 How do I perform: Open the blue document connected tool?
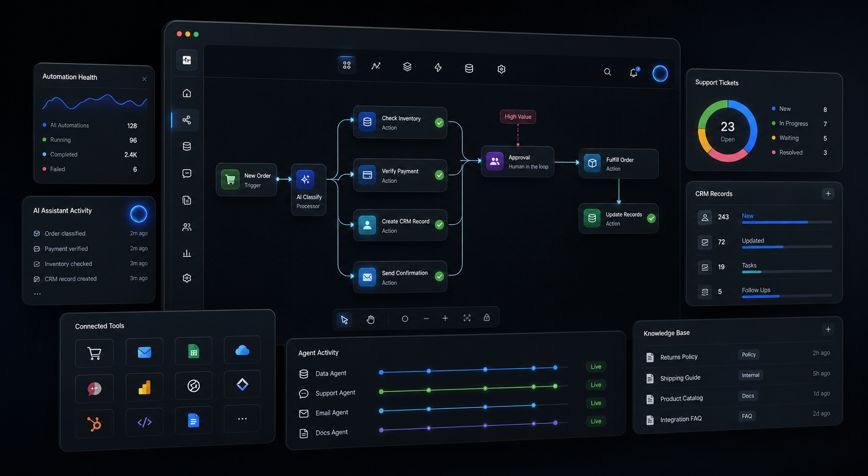point(193,421)
